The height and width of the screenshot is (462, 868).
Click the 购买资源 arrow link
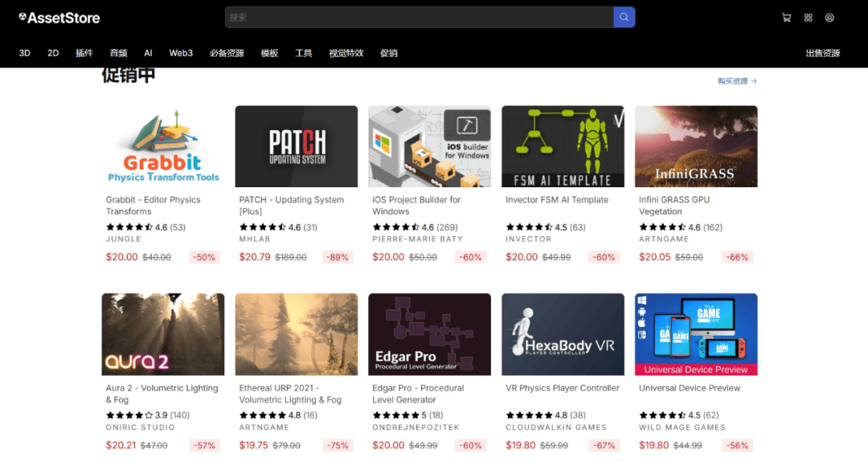pos(737,81)
